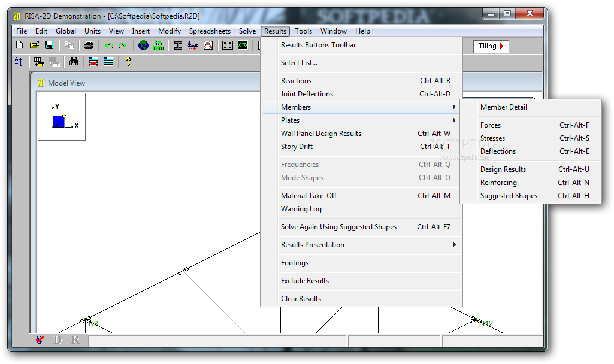This screenshot has height=364, width=614.
Task: Open the Modify menu
Action: 170,31
